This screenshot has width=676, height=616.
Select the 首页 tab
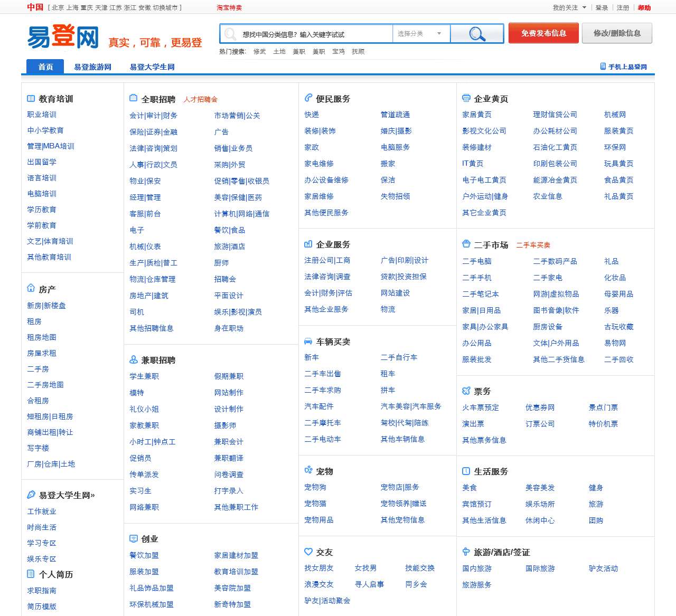pyautogui.click(x=45, y=67)
